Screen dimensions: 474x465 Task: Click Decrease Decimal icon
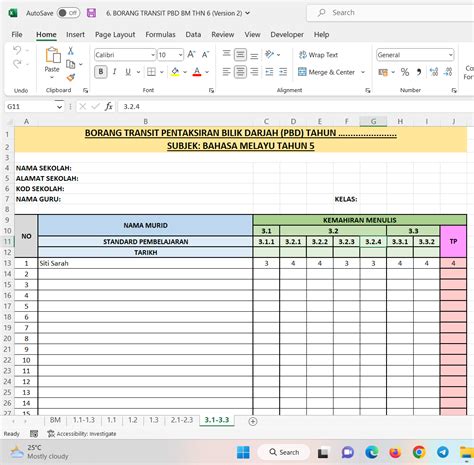tap(448, 72)
